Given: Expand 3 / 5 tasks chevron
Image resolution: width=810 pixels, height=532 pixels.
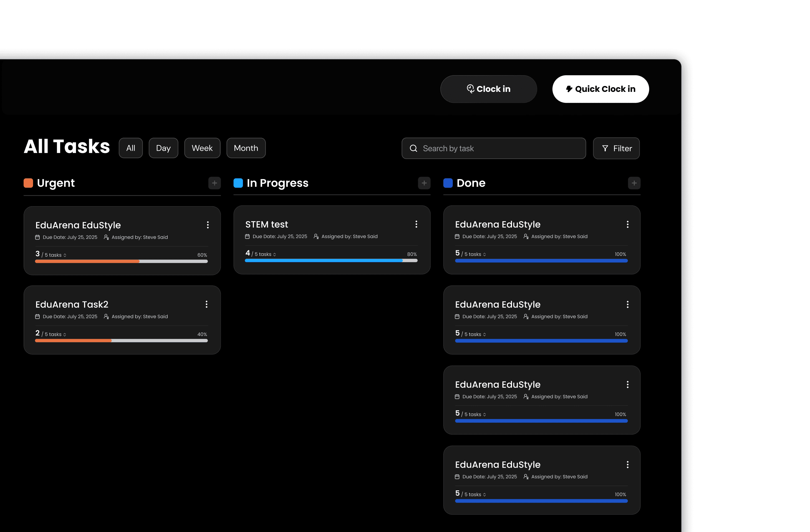Looking at the screenshot, I should coord(65,255).
